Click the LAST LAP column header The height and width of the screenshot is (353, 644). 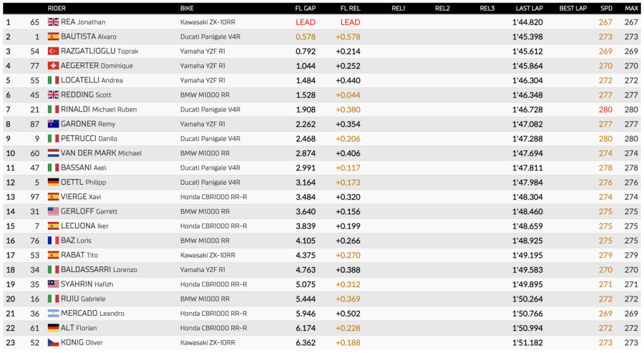coord(529,8)
